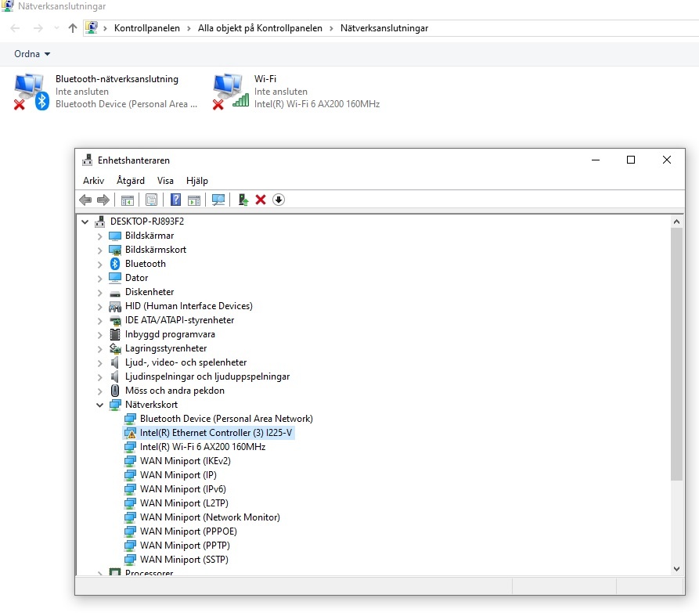Select Bluetooth Device (Personal Area Network) device
The width and height of the screenshot is (699, 616).
[x=226, y=419]
